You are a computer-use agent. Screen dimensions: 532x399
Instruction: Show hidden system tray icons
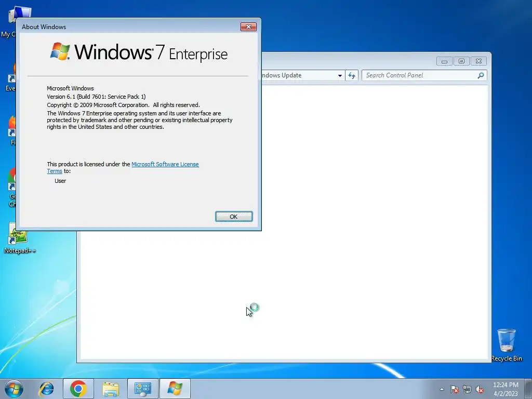(x=442, y=389)
